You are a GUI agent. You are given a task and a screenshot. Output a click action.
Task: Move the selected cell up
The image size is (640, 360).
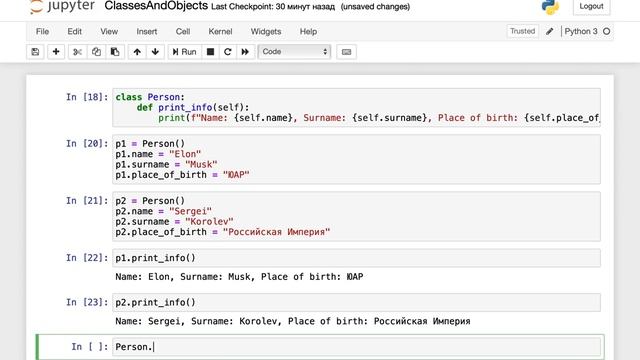[x=137, y=52]
